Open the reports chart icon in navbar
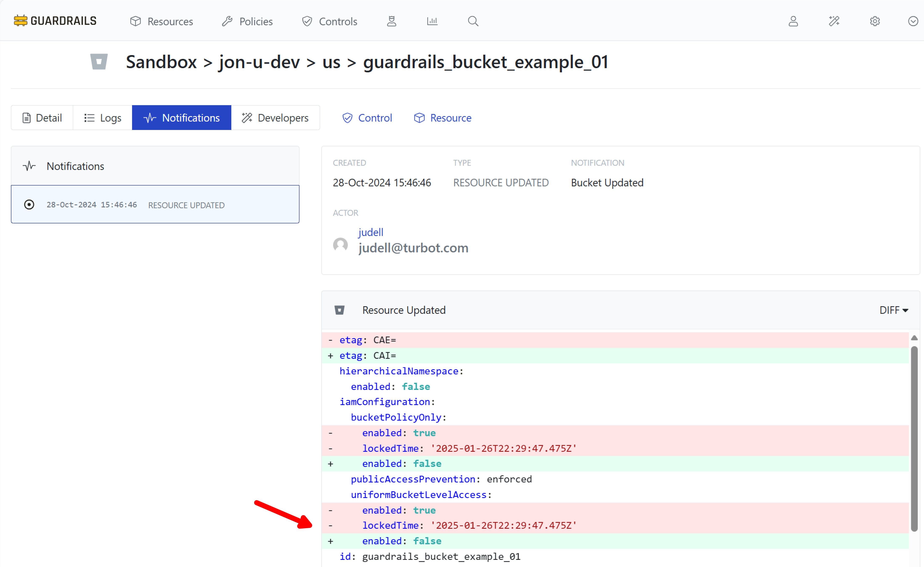 432,21
